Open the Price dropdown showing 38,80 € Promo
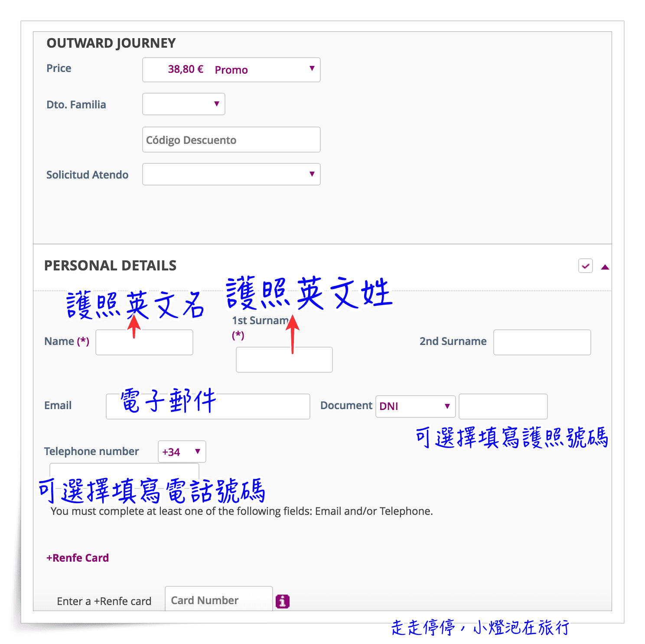 (231, 70)
